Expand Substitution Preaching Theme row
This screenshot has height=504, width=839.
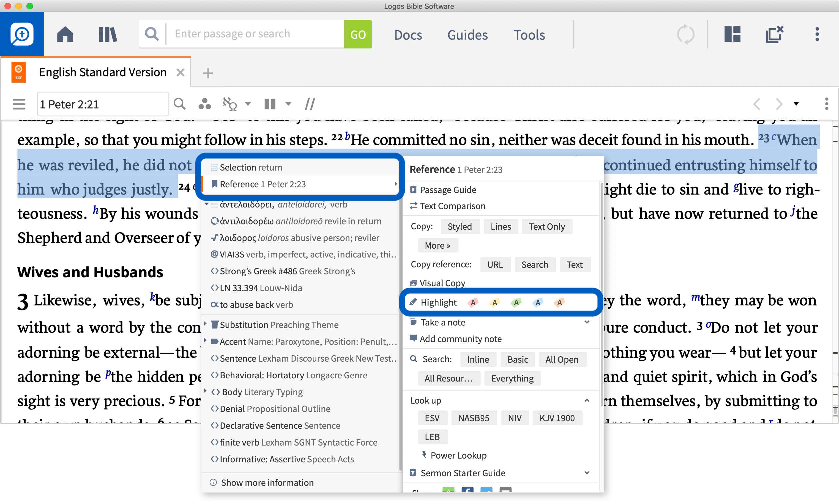[x=206, y=324]
